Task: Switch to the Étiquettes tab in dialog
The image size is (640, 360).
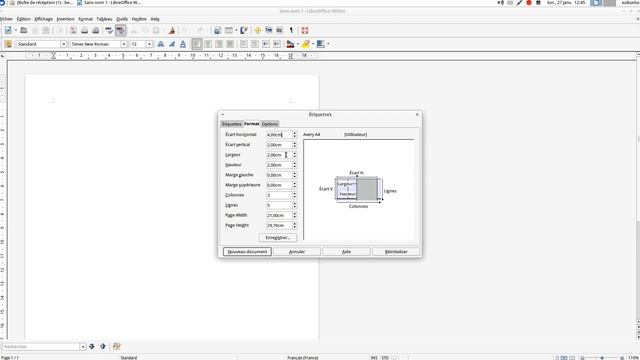Action: pos(231,124)
